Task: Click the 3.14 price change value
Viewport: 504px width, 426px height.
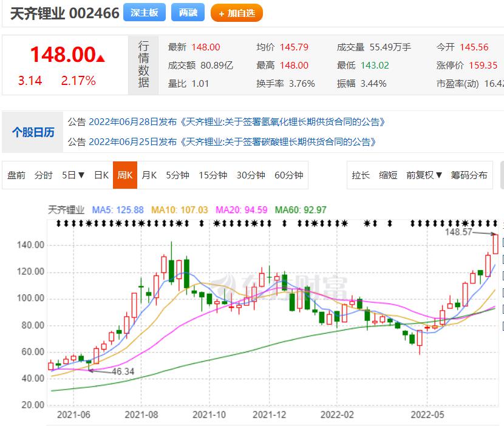Action: 30,81
